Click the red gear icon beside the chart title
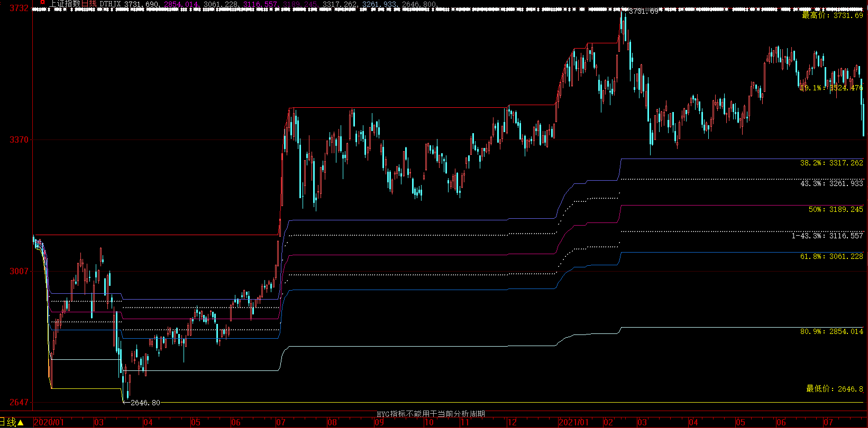 coord(42,2)
